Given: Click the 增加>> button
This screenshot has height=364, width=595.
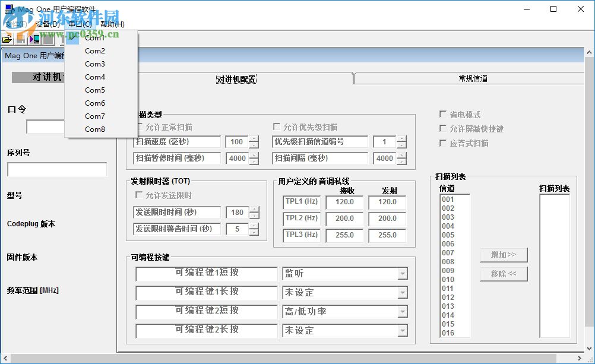Looking at the screenshot, I should 504,255.
